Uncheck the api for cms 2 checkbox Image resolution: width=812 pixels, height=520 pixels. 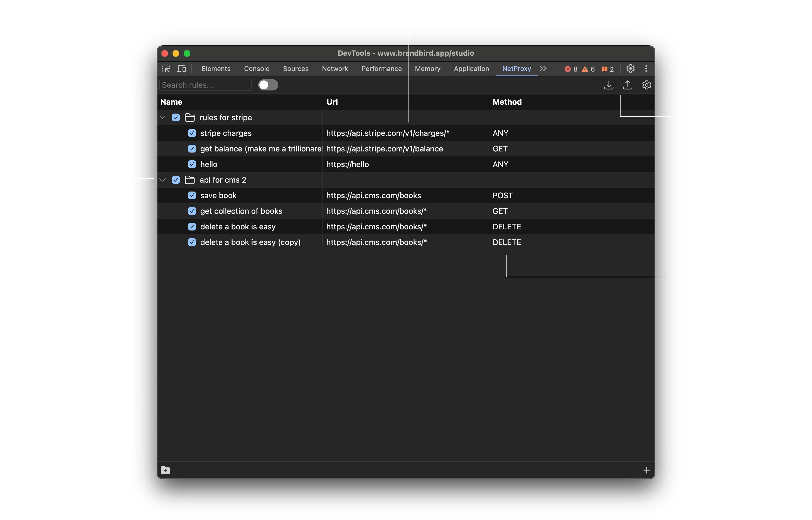176,180
